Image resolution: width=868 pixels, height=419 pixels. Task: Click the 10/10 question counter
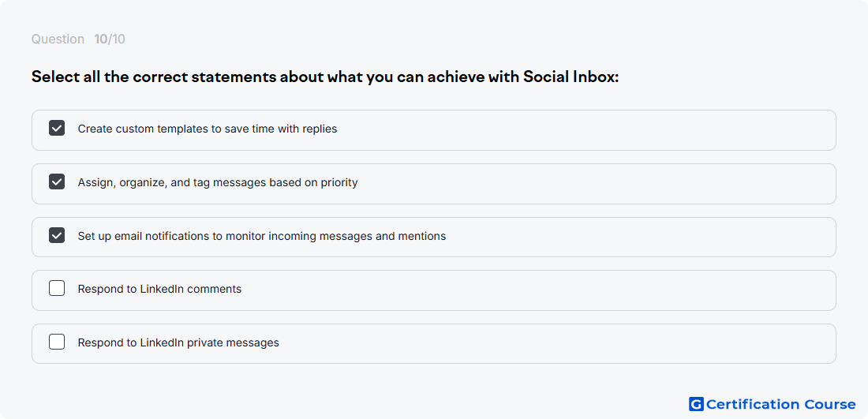pos(110,39)
